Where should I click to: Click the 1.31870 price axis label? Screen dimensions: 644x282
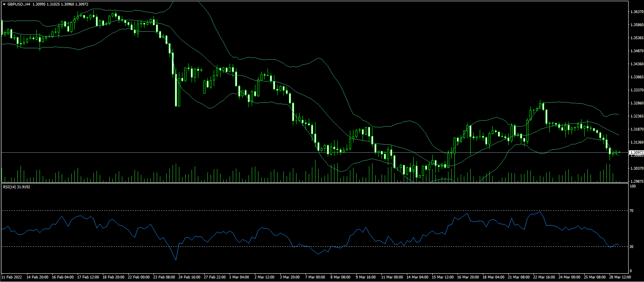pos(636,129)
